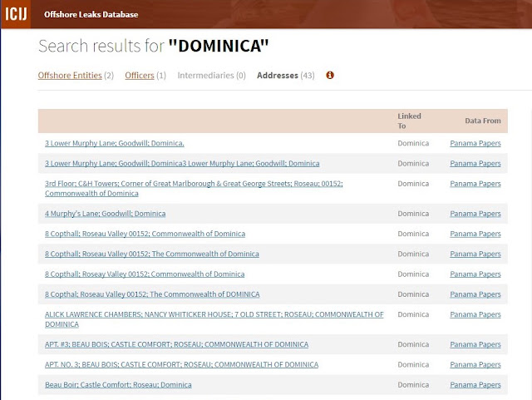
Task: Open address 4 Murphy's Lane; Goodwill; Dominica
Action: coord(106,214)
